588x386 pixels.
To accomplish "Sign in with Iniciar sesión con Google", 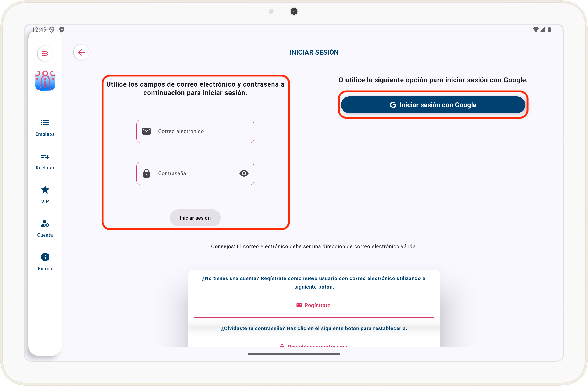I will [x=433, y=105].
